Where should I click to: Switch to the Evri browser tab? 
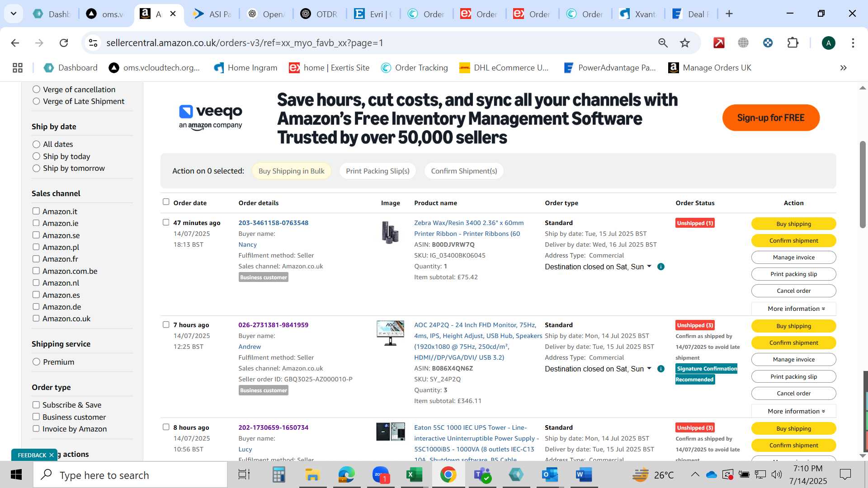coord(373,14)
